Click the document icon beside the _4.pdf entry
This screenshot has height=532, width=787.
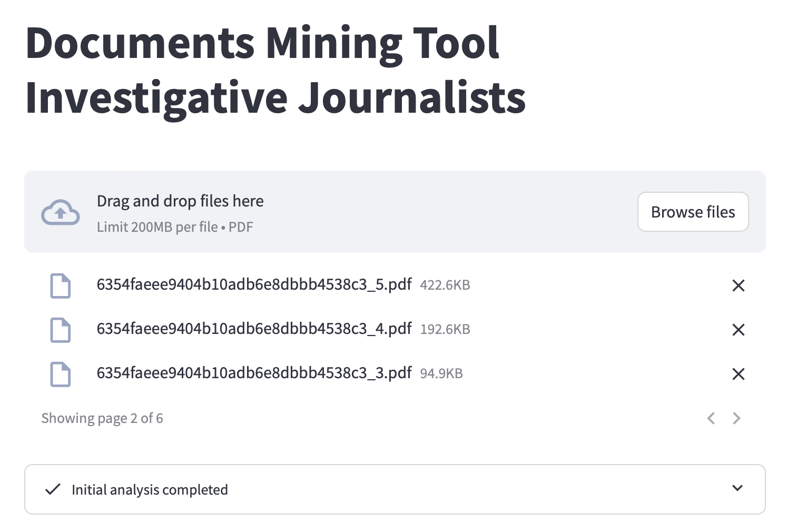(x=60, y=330)
